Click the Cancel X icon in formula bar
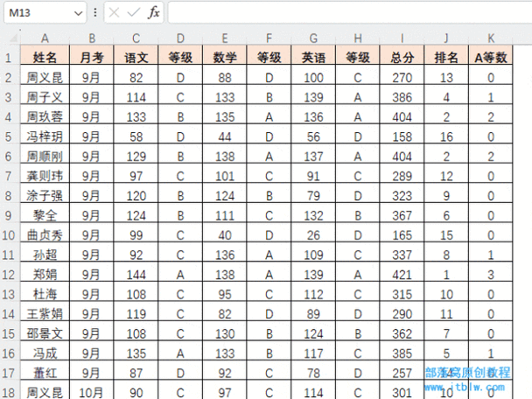Screen dimensions: 532x399 point(114,13)
